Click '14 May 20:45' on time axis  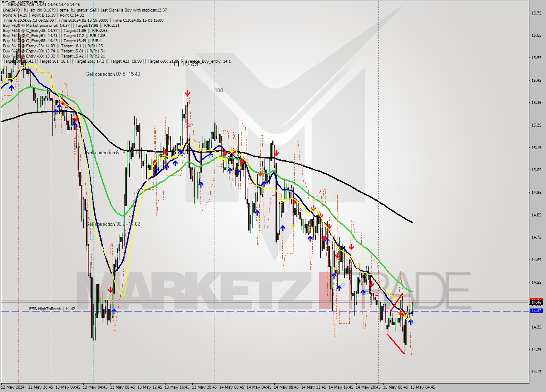click(x=368, y=387)
